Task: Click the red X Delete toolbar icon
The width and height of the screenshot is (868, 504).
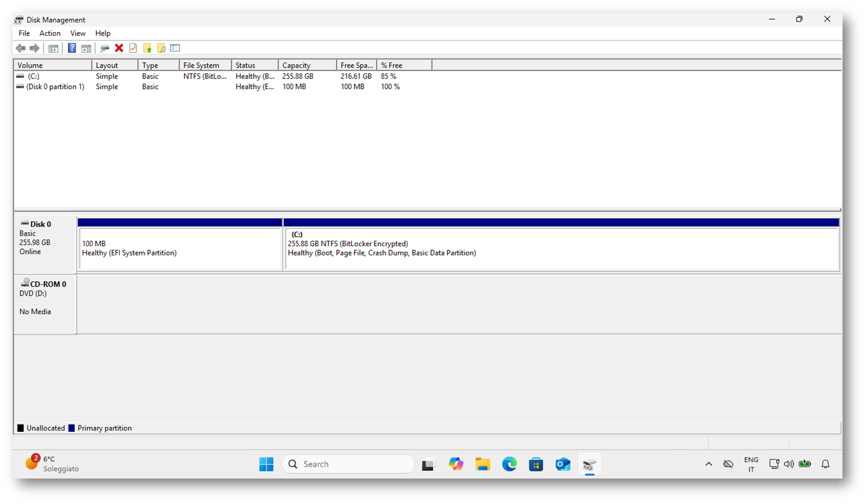Action: (x=119, y=48)
